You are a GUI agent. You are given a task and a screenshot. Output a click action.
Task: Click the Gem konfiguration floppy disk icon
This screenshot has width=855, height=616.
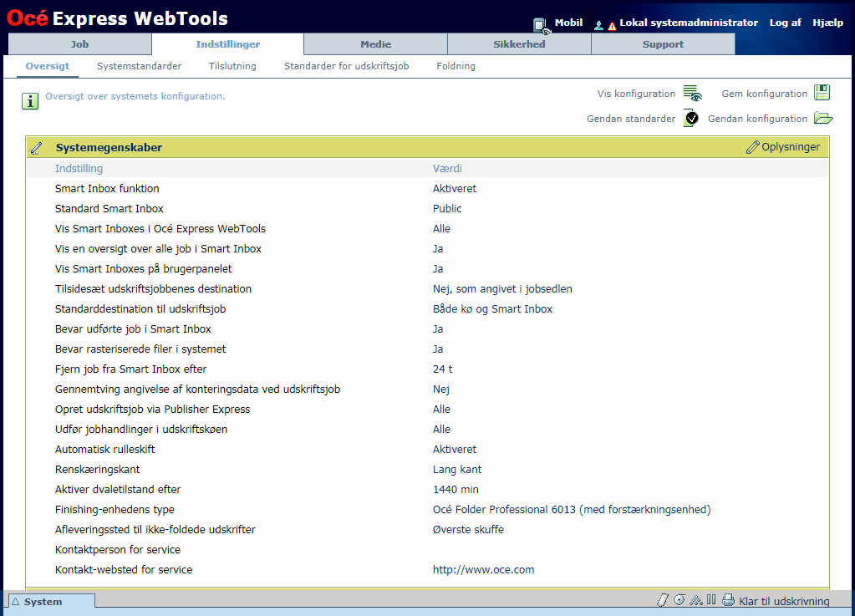[x=822, y=93]
